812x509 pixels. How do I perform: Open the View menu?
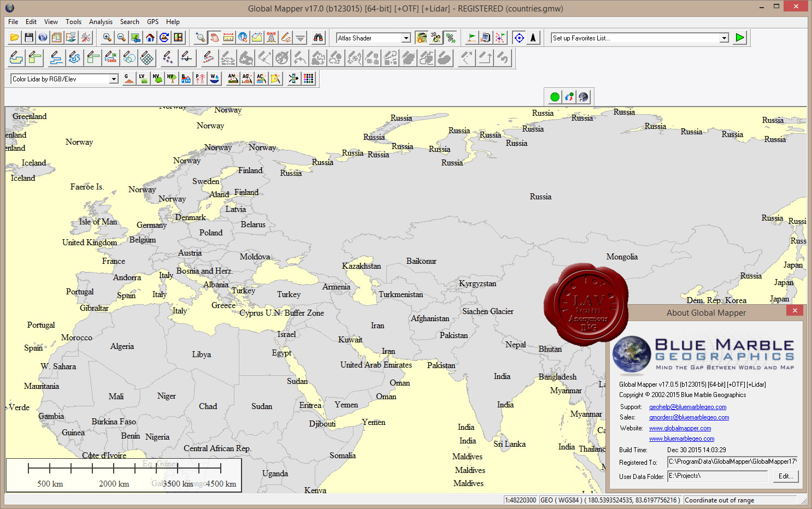tap(51, 22)
